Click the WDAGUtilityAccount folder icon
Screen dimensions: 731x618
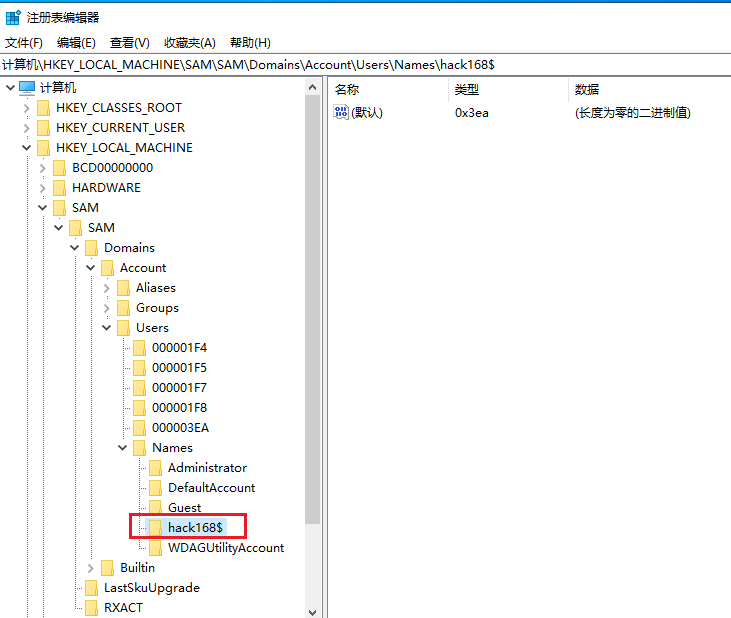point(155,548)
